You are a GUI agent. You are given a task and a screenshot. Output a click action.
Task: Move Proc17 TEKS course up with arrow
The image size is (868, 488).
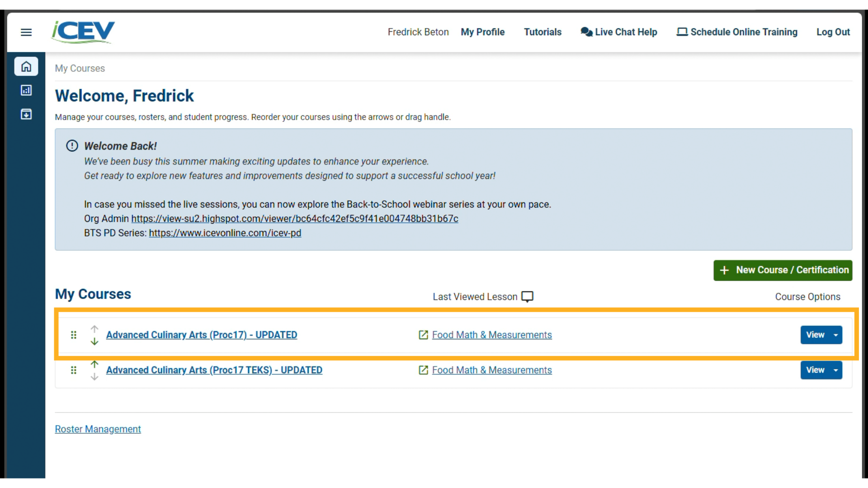94,364
